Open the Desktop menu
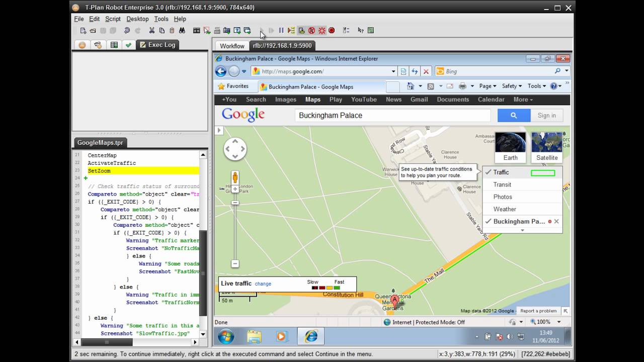 point(137,19)
